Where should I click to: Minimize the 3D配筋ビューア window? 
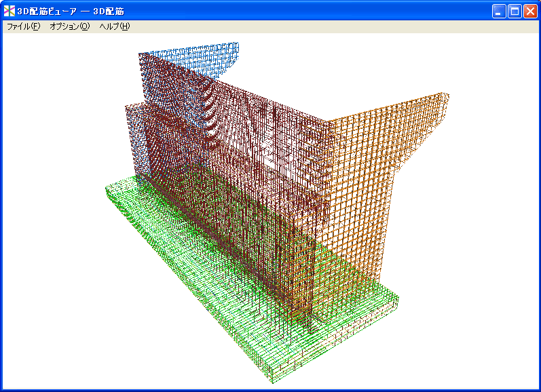[x=499, y=12]
